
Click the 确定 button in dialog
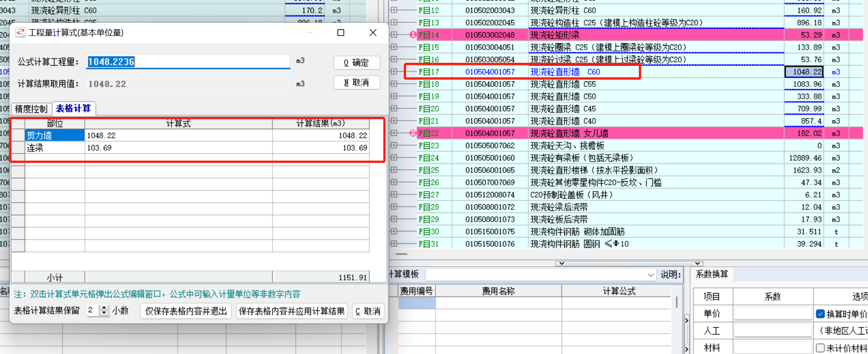pos(356,62)
